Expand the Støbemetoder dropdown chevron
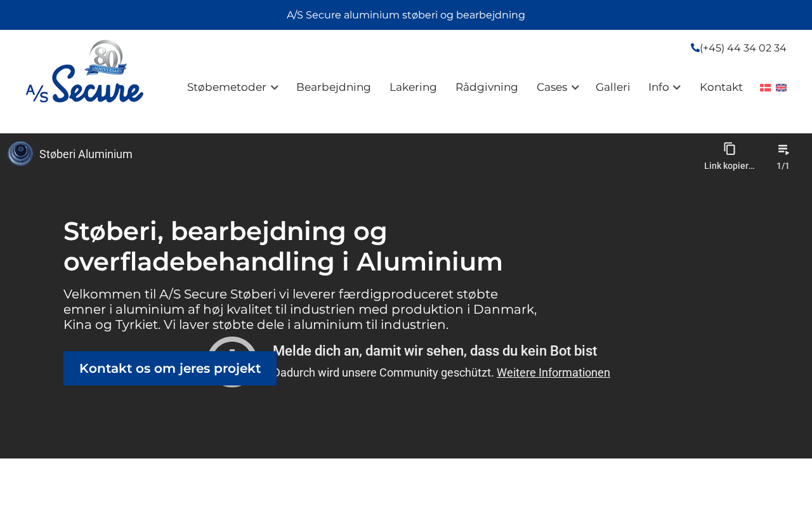 pyautogui.click(x=275, y=88)
